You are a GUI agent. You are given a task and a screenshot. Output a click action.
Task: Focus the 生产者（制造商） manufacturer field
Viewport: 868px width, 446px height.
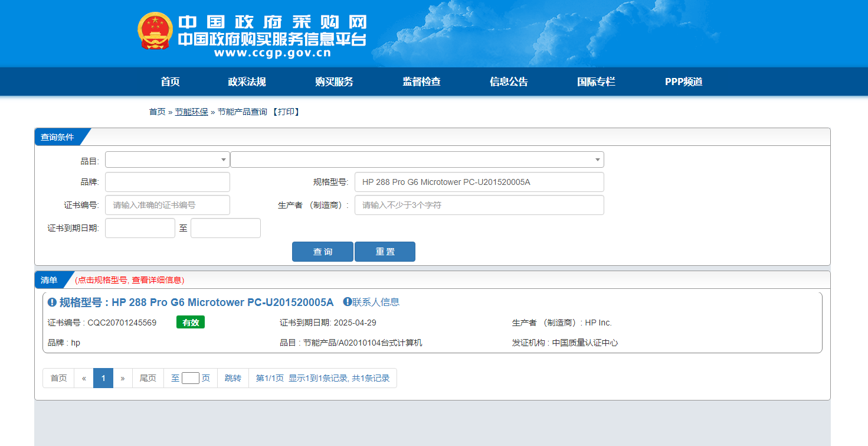tap(479, 205)
